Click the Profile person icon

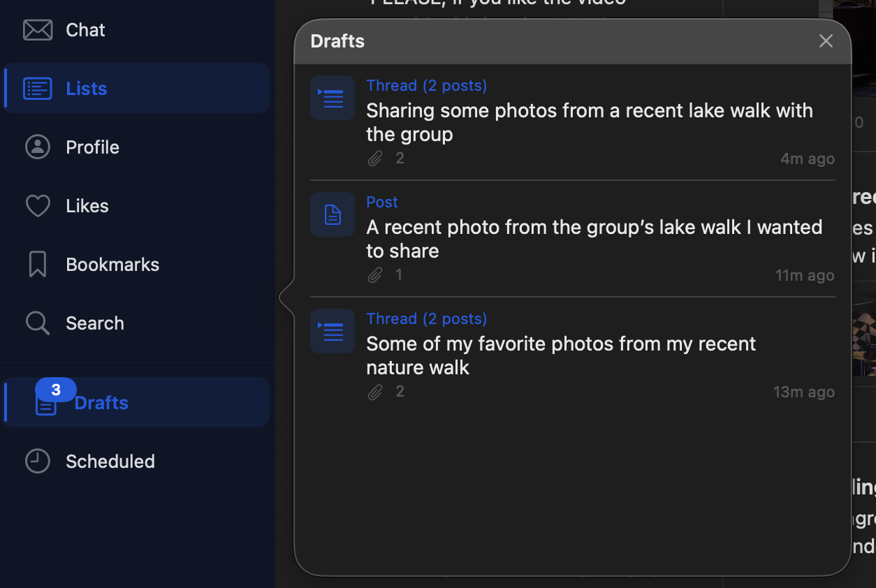[38, 147]
